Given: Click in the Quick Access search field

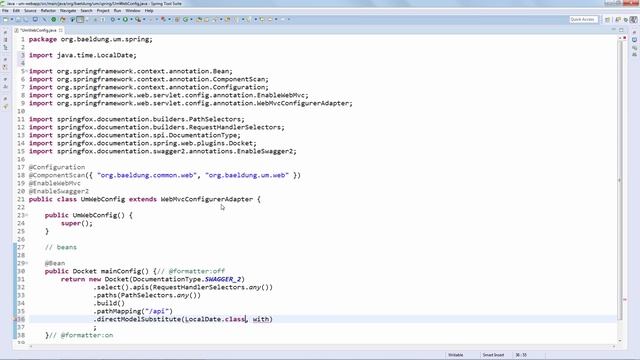Looking at the screenshot, I should pos(583,19).
